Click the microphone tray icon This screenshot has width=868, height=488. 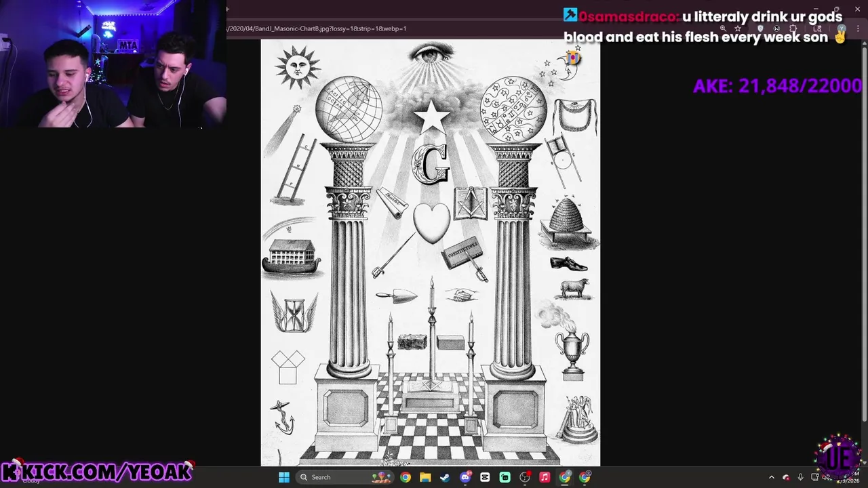(x=801, y=477)
